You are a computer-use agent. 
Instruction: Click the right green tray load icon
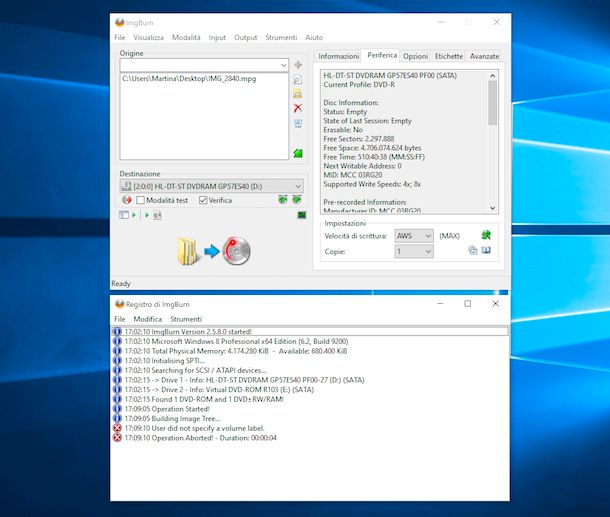point(297,200)
